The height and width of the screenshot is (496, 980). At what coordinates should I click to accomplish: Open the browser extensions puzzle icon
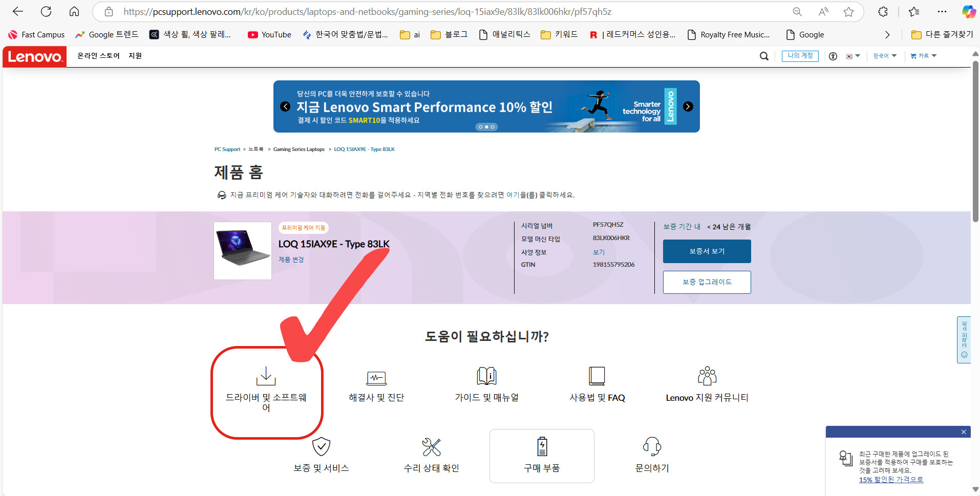click(x=883, y=12)
